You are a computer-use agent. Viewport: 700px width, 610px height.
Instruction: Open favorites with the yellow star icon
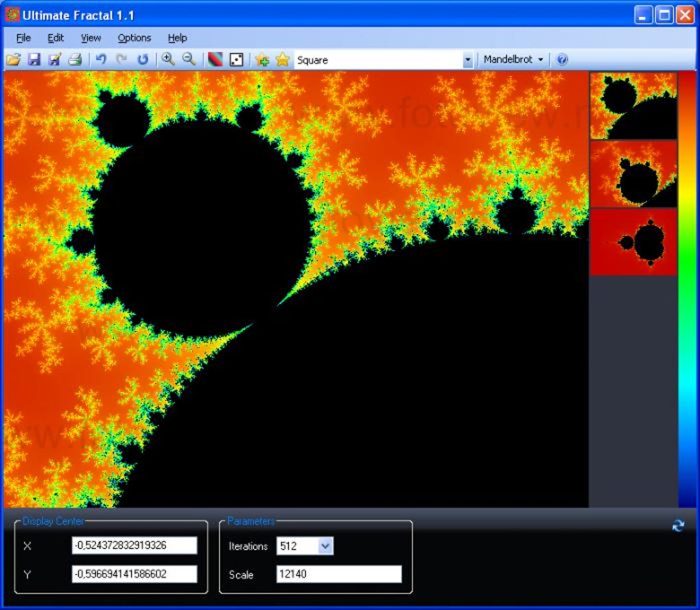point(281,60)
